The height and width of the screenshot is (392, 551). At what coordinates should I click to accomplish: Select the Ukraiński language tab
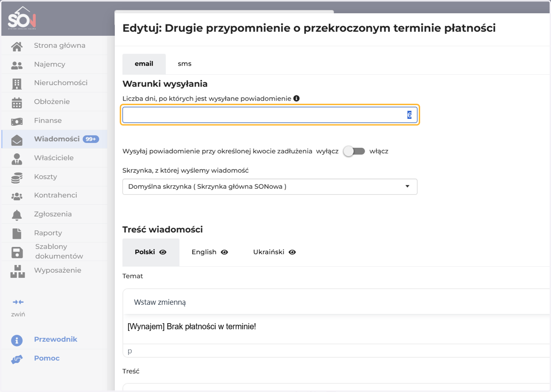pyautogui.click(x=275, y=252)
